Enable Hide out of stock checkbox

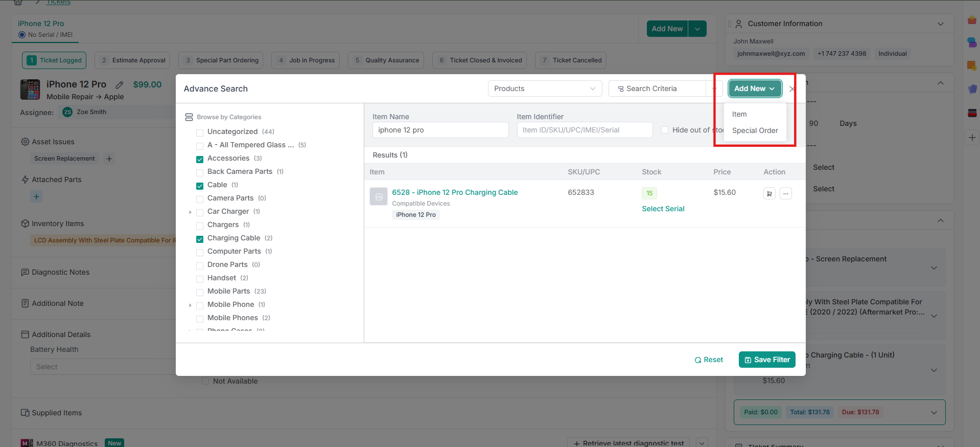(x=665, y=130)
